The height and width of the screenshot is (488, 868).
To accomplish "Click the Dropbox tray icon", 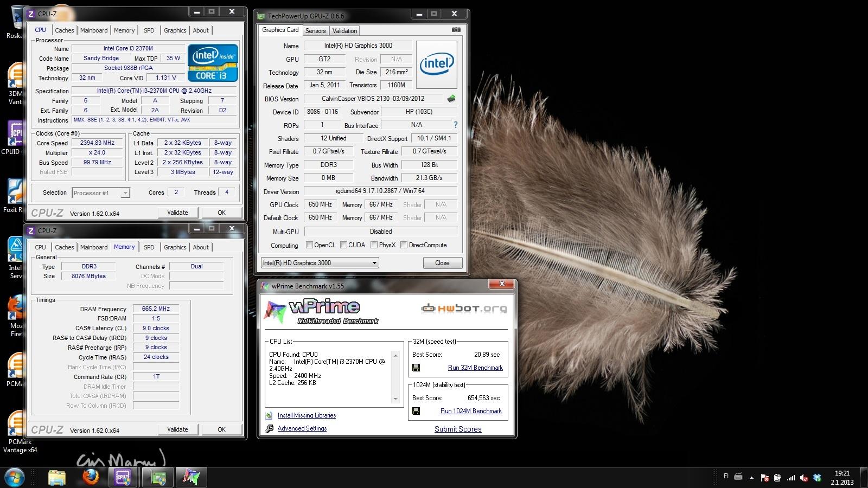I will (x=817, y=478).
